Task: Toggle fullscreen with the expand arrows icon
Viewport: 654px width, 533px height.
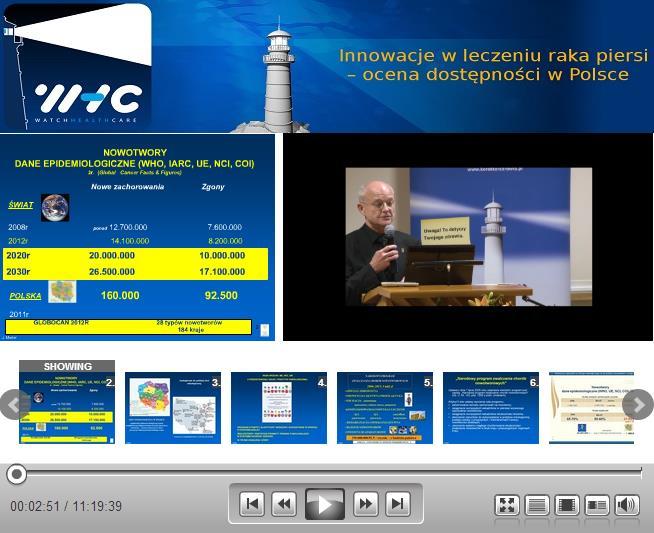Action: point(507,505)
